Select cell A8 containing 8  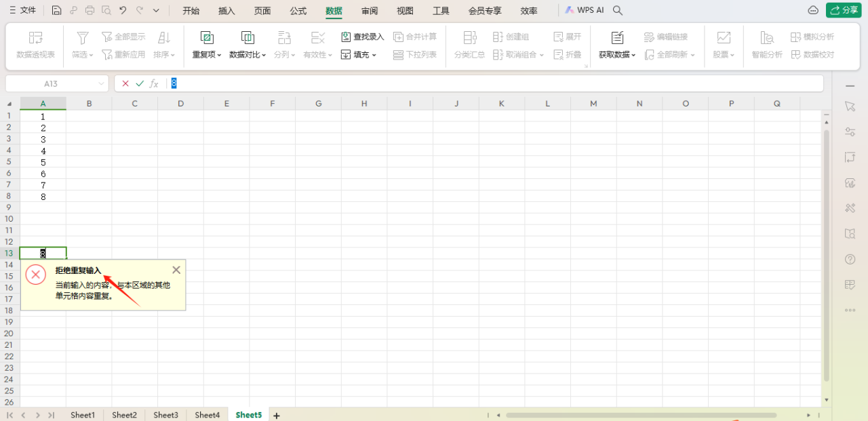(x=43, y=197)
